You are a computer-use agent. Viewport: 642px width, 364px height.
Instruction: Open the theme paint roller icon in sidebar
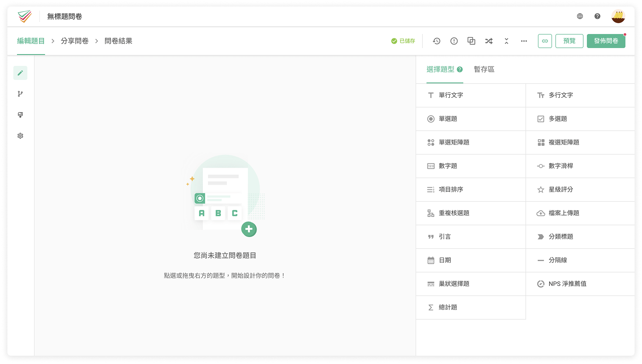(21, 115)
